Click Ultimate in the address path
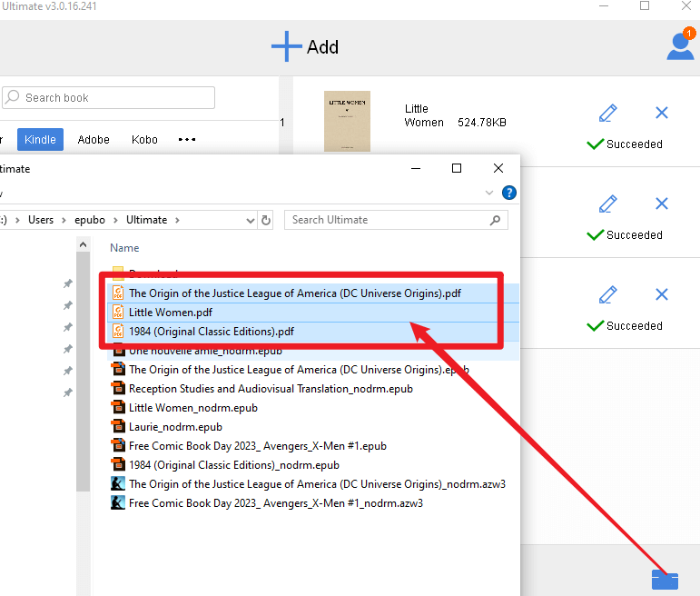 click(x=146, y=220)
